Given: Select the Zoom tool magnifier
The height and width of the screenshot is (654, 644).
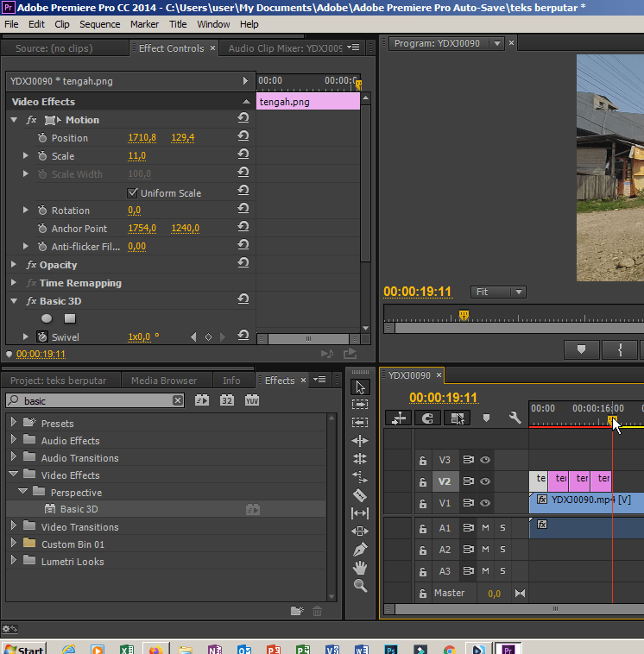Looking at the screenshot, I should (360, 586).
